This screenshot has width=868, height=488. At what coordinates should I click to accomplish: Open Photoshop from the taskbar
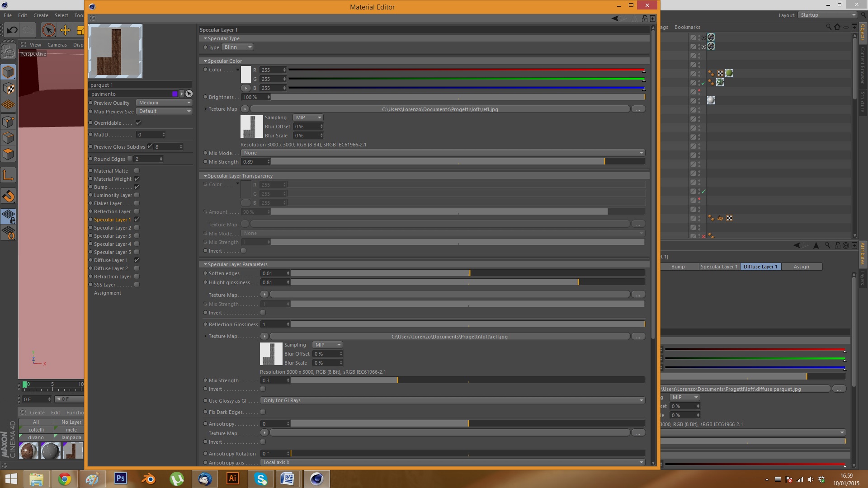pyautogui.click(x=121, y=479)
